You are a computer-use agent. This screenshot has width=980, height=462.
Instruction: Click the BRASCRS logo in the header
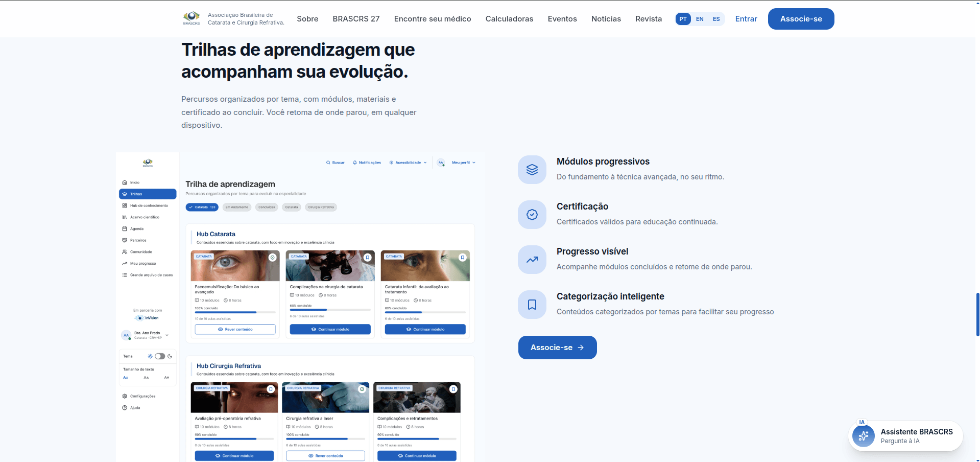pos(192,18)
